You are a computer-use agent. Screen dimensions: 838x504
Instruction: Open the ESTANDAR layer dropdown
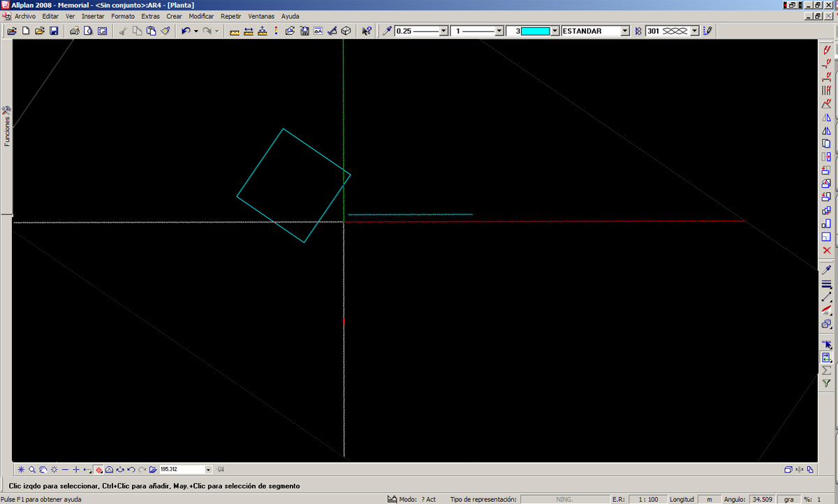pos(625,31)
